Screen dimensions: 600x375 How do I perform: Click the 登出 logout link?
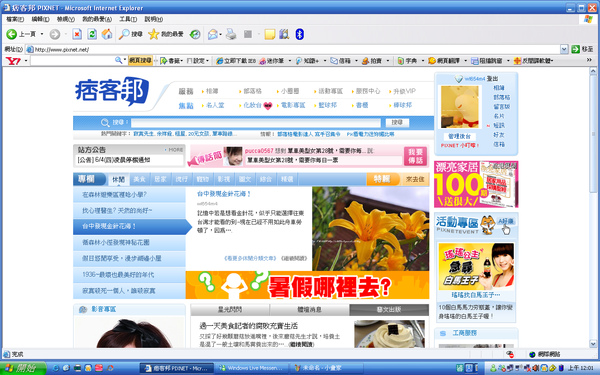tap(492, 78)
